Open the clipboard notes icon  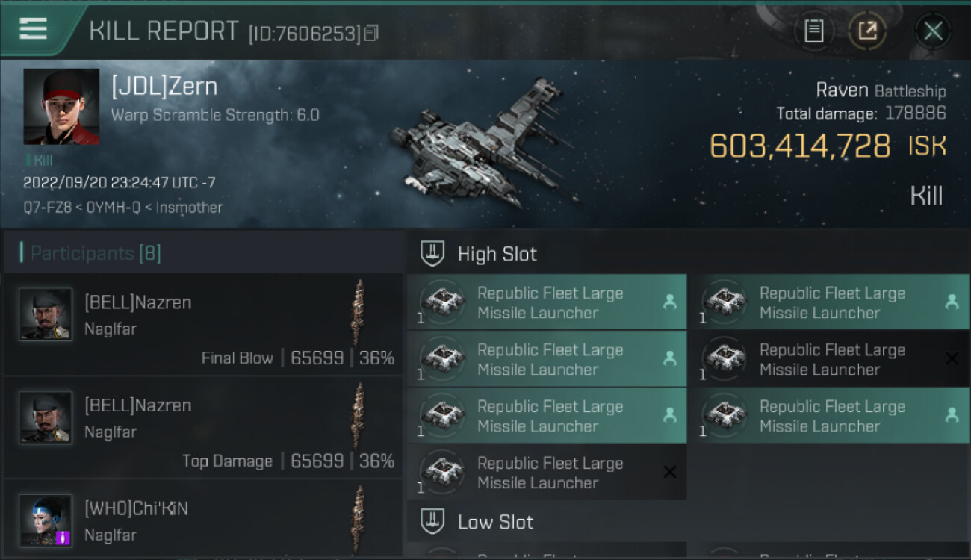point(813,31)
